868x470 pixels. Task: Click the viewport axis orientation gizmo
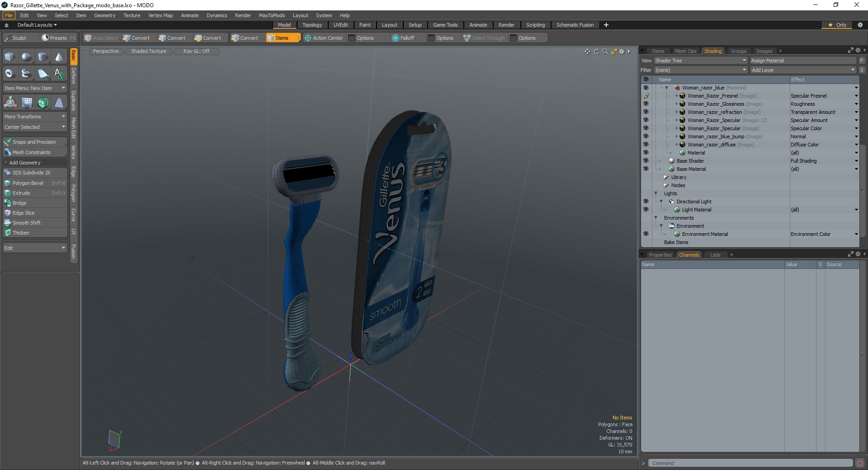tap(115, 440)
